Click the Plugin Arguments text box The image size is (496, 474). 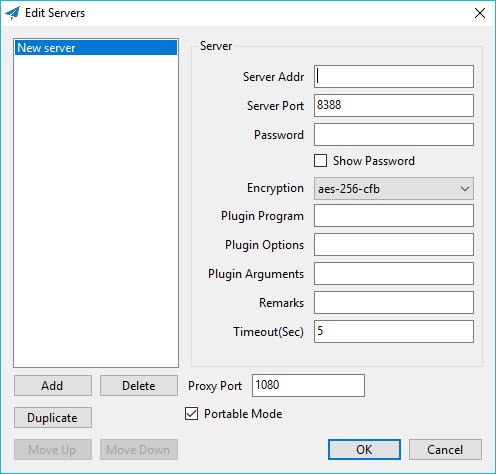point(394,274)
